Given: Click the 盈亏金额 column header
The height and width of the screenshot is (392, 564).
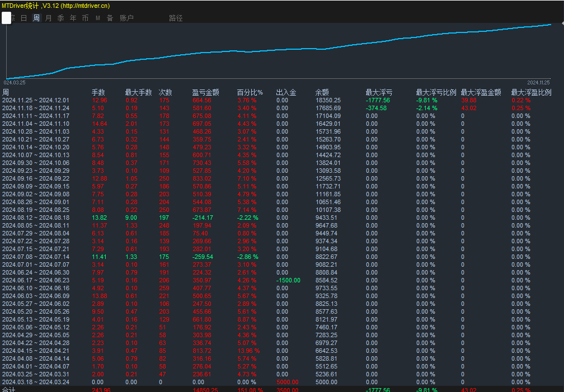Looking at the screenshot, I should coord(205,92).
